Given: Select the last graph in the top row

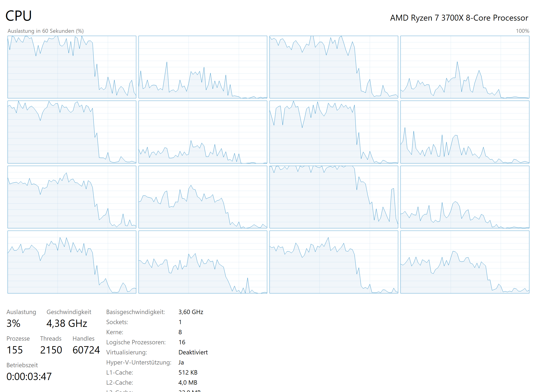Looking at the screenshot, I should [x=465, y=67].
